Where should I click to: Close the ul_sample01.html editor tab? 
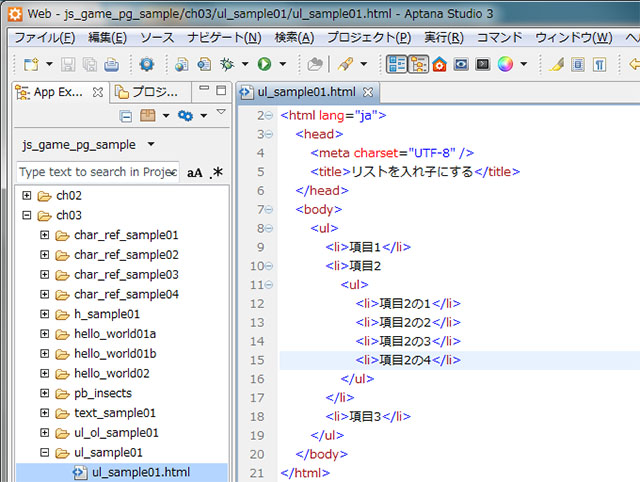(x=368, y=92)
